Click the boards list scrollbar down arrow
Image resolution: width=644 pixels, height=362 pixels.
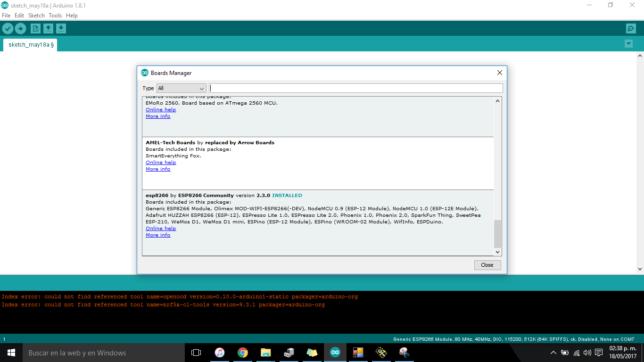[x=497, y=252]
